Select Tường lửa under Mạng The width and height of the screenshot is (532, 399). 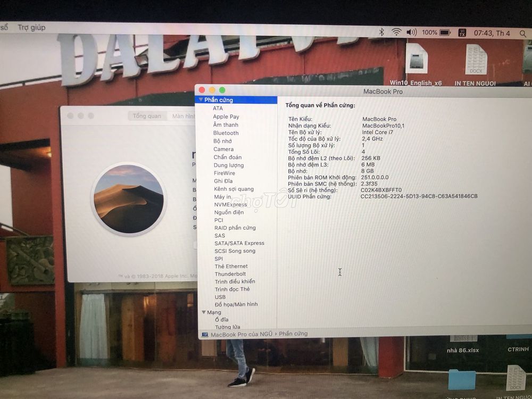tap(228, 327)
